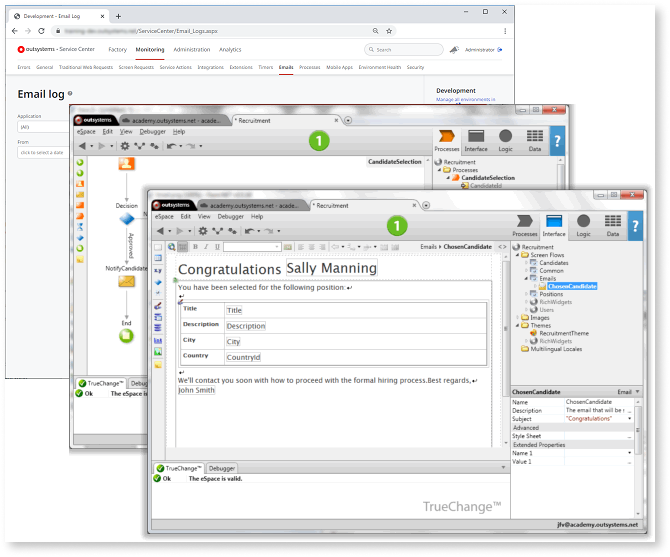Viewport: 670px width, 557px height.
Task: Open the Edit menu in back Service Studio
Action: pos(107,132)
